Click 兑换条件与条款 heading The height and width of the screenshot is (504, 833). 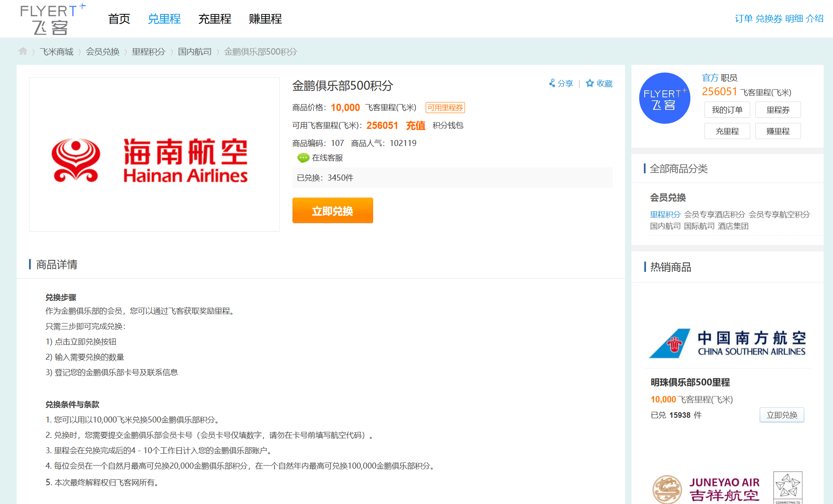coord(72,405)
